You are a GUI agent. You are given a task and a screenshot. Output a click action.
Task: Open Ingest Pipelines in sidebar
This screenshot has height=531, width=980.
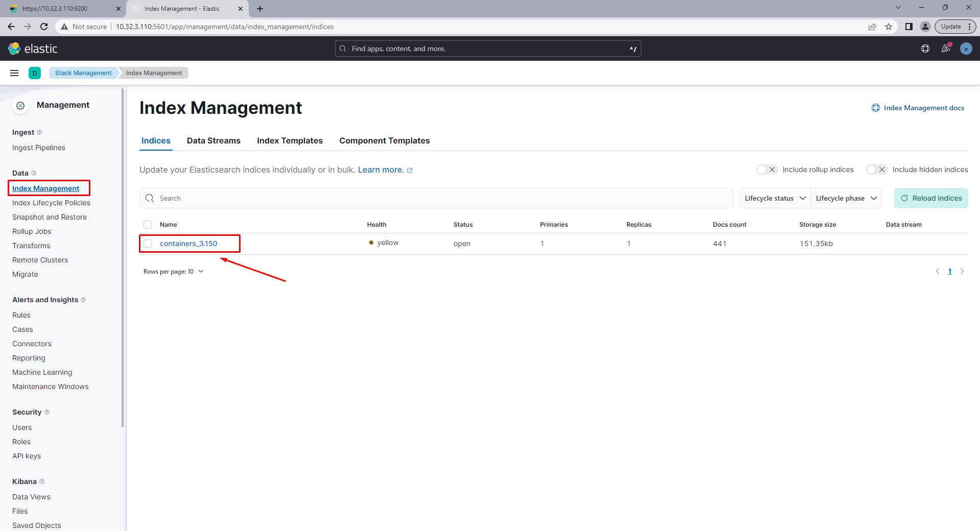click(x=39, y=148)
